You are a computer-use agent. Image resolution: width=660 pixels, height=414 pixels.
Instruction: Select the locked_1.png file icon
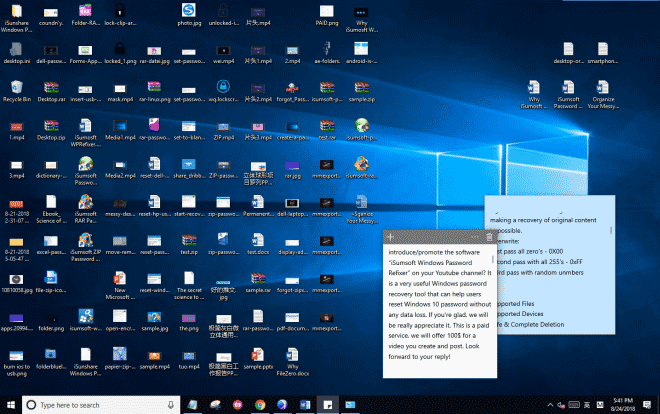(x=120, y=47)
